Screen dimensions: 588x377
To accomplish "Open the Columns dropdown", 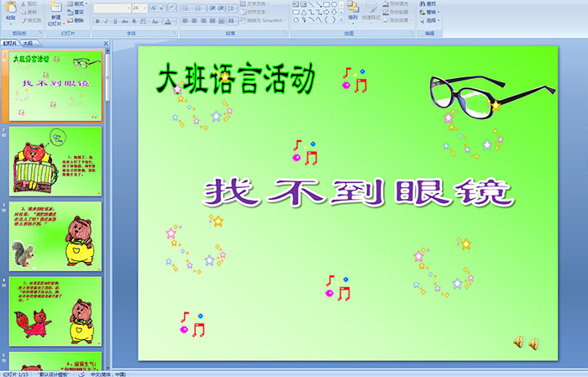I will tap(233, 21).
